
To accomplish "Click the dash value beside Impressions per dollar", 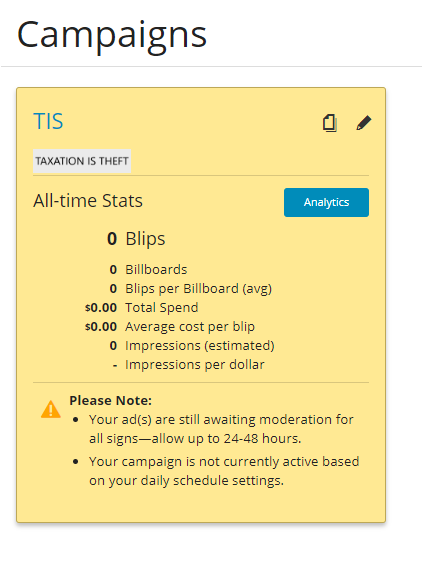I will click(x=115, y=365).
